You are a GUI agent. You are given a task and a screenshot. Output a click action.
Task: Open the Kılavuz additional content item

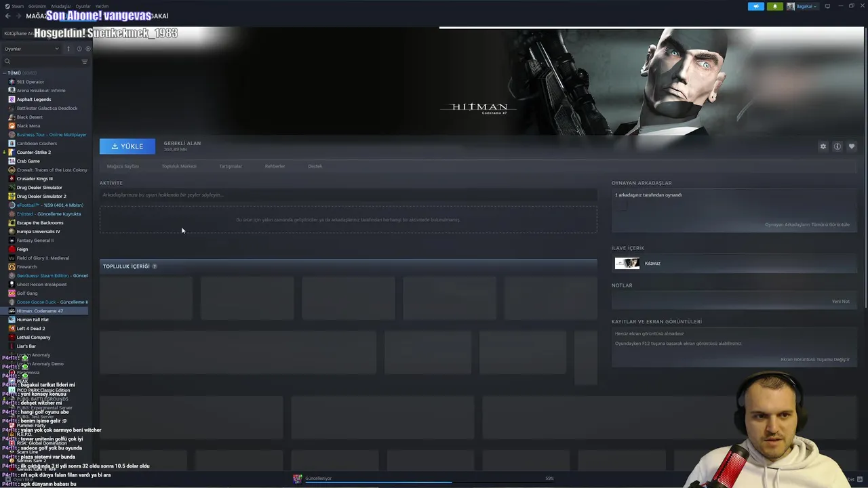tap(734, 264)
